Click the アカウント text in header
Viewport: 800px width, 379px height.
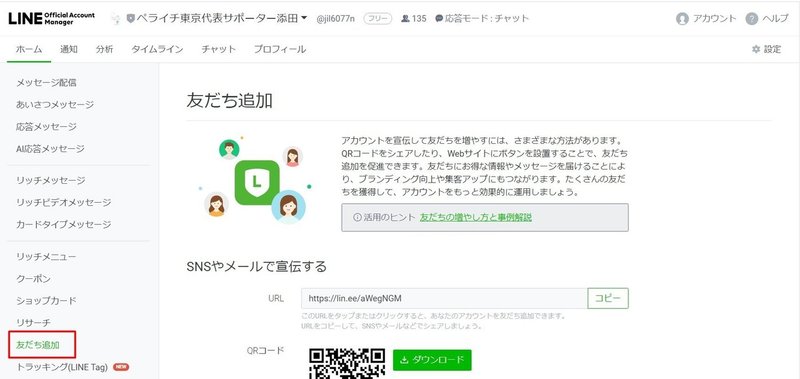(x=714, y=19)
